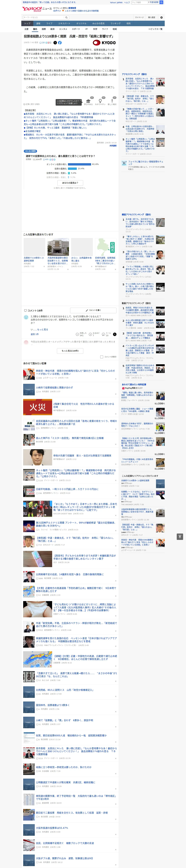
Task: Click 記事に関する報告 report icon link
Action: 31,104
